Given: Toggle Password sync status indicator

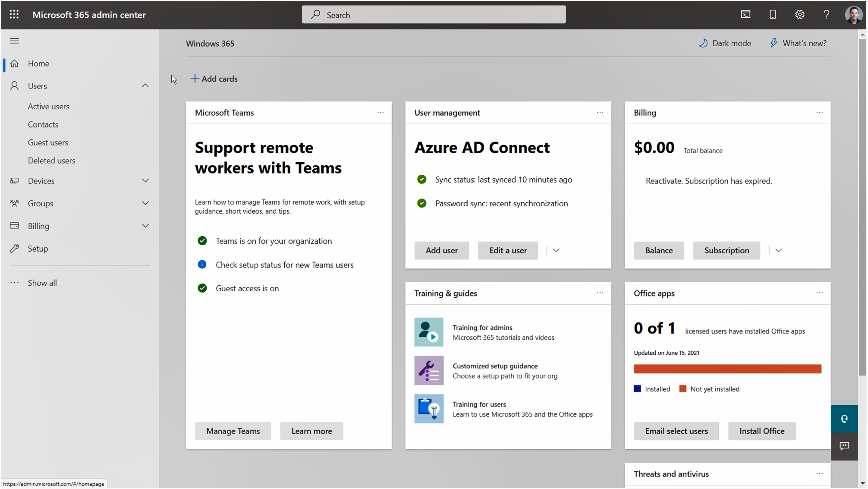Looking at the screenshot, I should click(421, 203).
